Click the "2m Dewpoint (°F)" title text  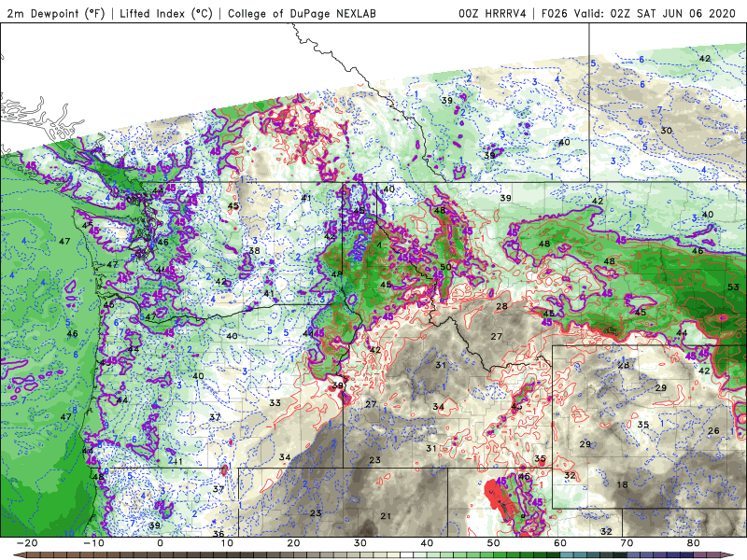point(56,13)
